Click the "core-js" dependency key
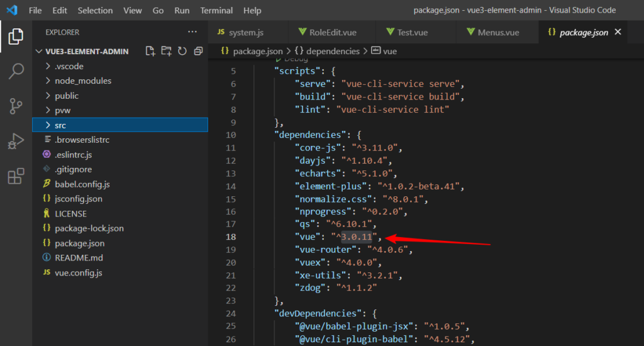Image resolution: width=644 pixels, height=346 pixels. pos(318,148)
